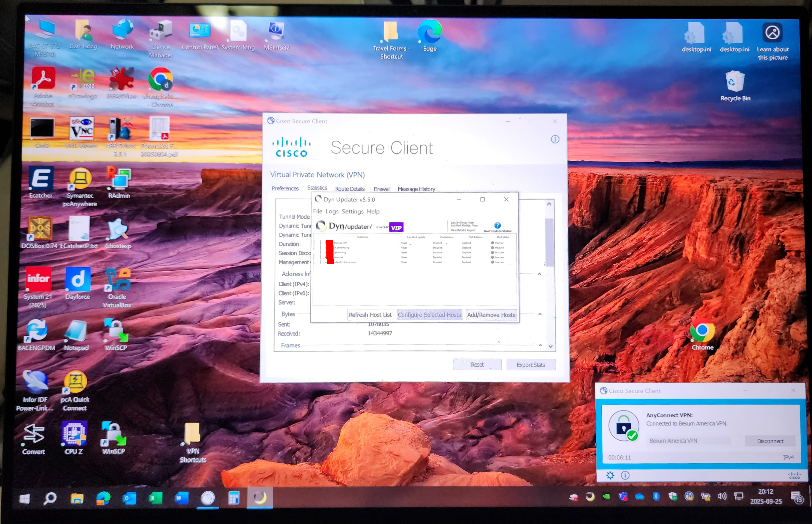Open the VNC Viewer desktop icon

[81, 129]
